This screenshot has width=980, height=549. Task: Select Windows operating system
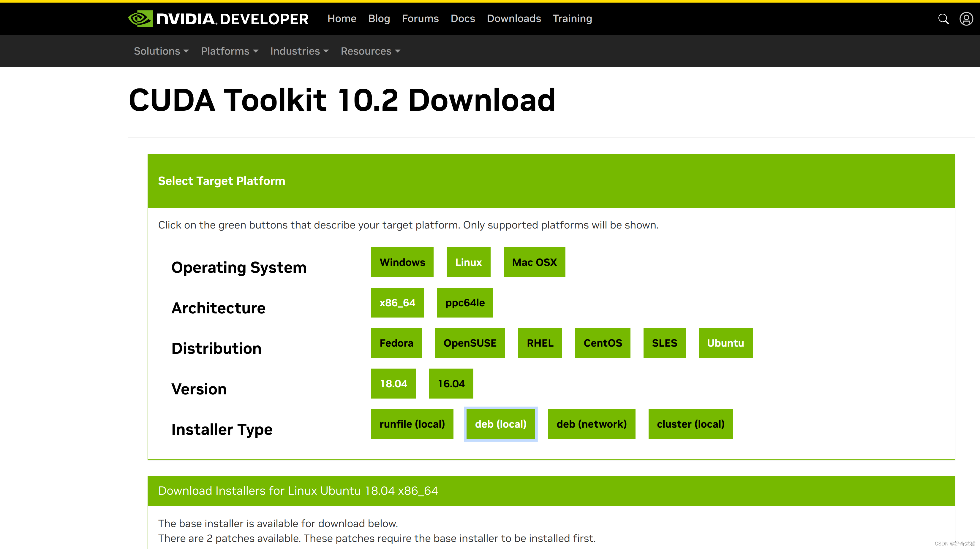(402, 262)
